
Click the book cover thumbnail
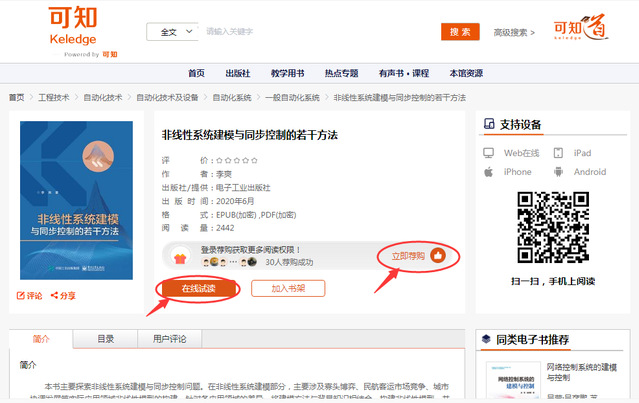tap(76, 200)
